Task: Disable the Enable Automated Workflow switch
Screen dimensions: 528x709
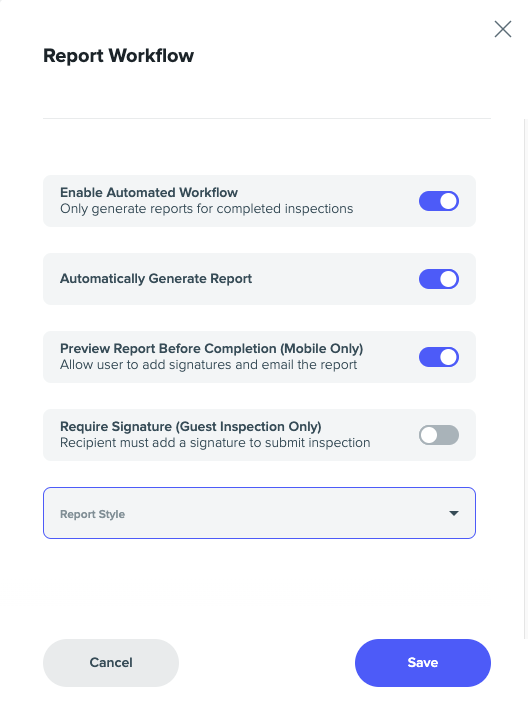Action: (439, 201)
